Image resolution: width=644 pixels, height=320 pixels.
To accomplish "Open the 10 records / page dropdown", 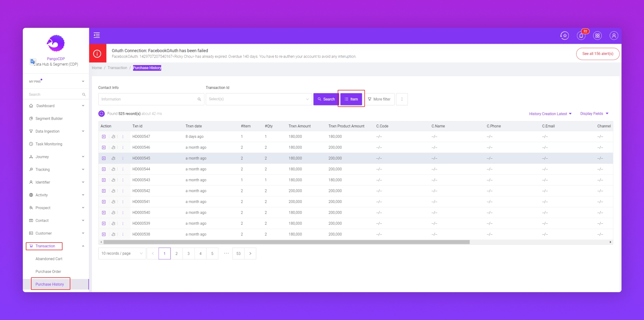I will [122, 254].
